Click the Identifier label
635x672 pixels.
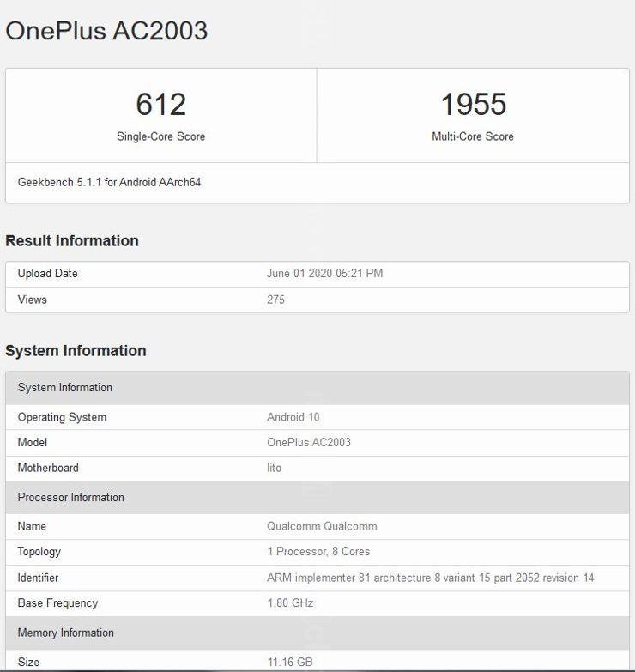[38, 578]
